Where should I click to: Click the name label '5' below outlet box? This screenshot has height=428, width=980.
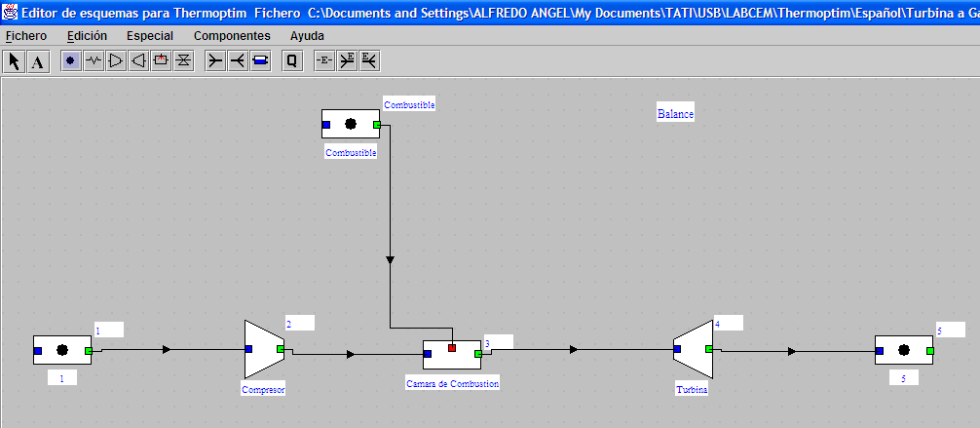pos(904,378)
